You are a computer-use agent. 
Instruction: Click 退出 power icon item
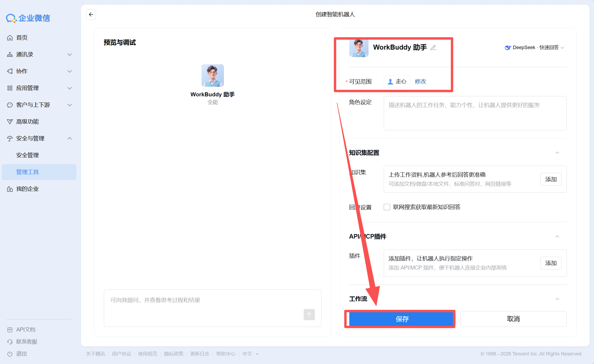click(x=21, y=354)
